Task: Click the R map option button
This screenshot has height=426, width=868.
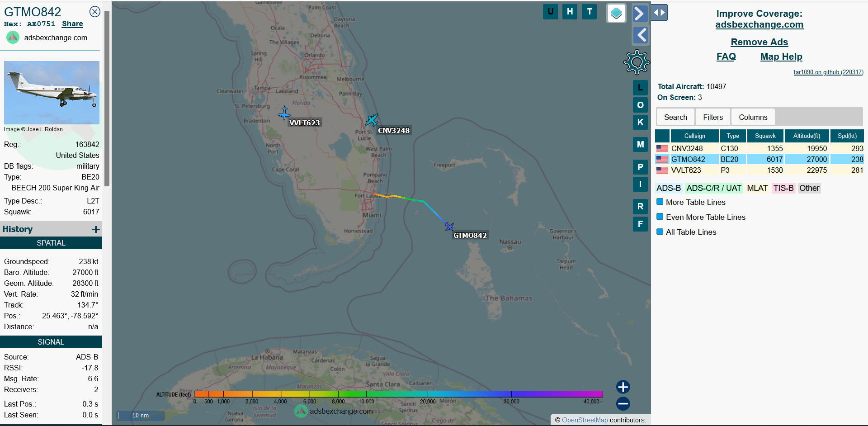Action: pos(640,207)
